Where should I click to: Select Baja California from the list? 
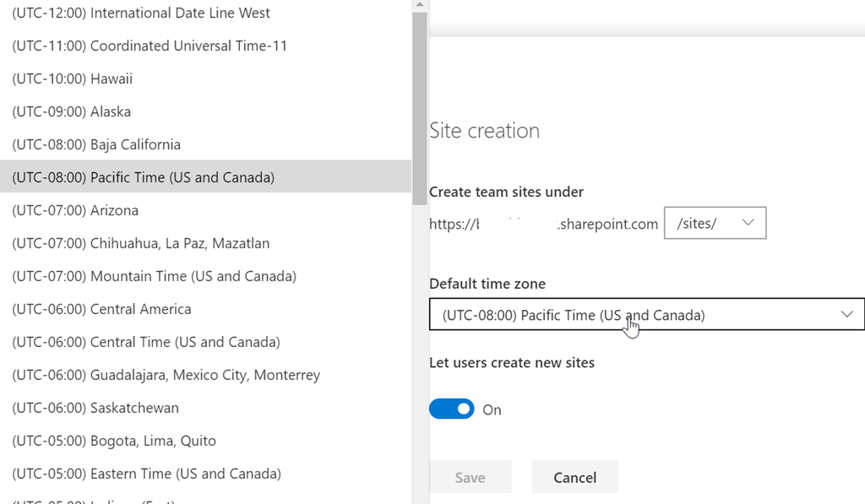point(96,144)
